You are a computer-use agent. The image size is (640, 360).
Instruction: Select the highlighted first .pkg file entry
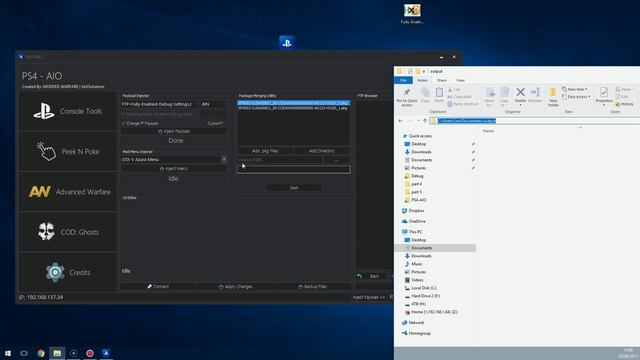pos(293,103)
